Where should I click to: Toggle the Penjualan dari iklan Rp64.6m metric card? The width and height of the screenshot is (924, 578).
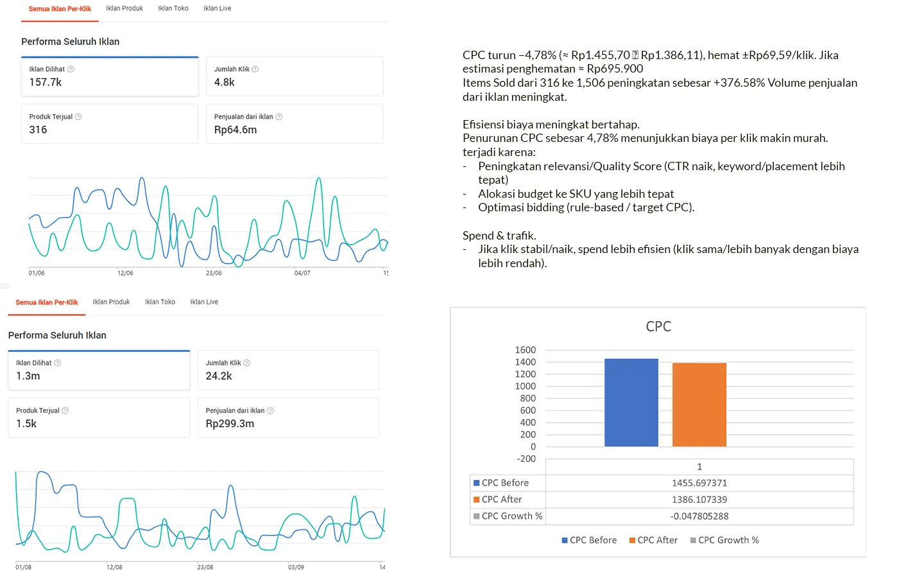[x=295, y=124]
